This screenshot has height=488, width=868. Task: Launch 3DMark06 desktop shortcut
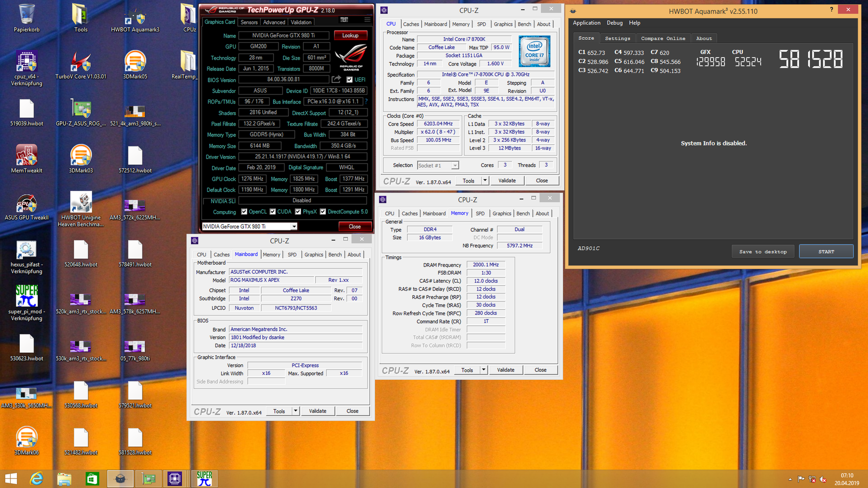coord(27,441)
